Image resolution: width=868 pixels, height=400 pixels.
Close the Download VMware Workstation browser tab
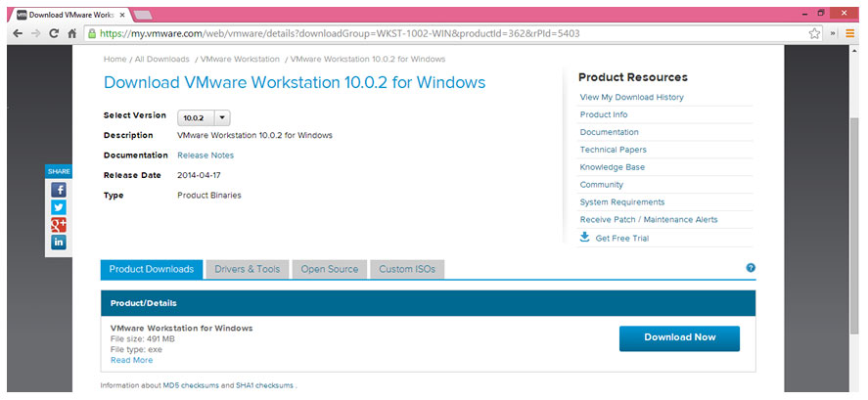tap(122, 15)
